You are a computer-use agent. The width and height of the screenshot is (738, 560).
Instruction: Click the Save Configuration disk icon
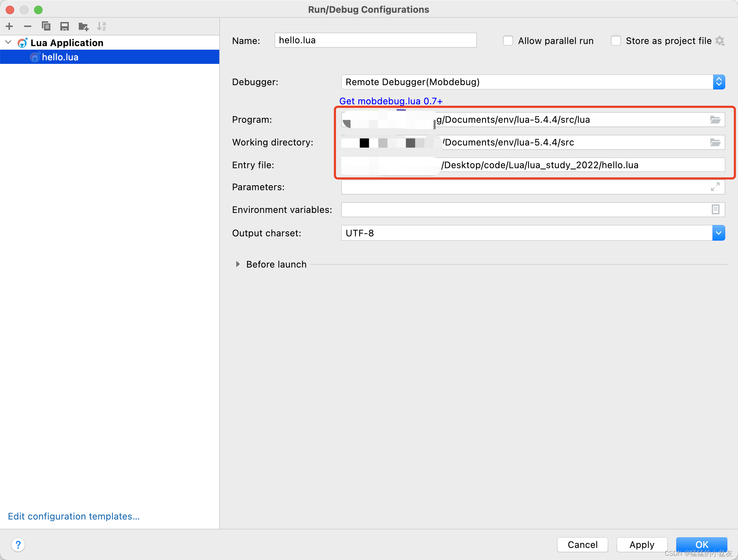(65, 26)
